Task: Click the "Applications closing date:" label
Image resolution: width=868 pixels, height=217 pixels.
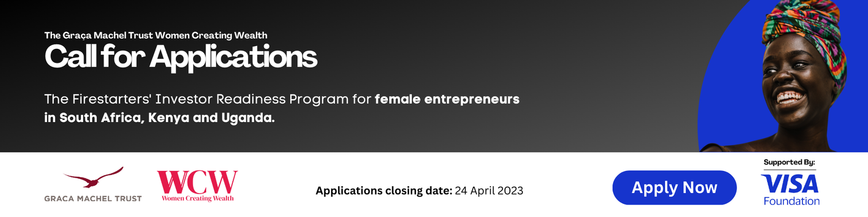Action: (x=384, y=190)
